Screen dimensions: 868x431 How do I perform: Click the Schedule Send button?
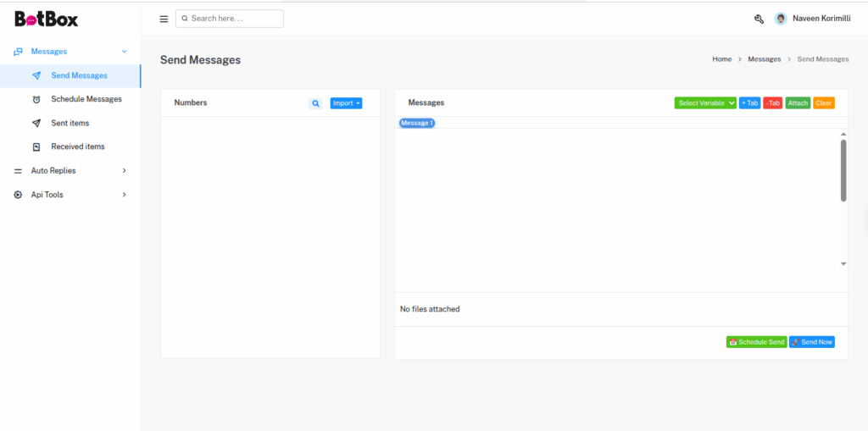756,342
